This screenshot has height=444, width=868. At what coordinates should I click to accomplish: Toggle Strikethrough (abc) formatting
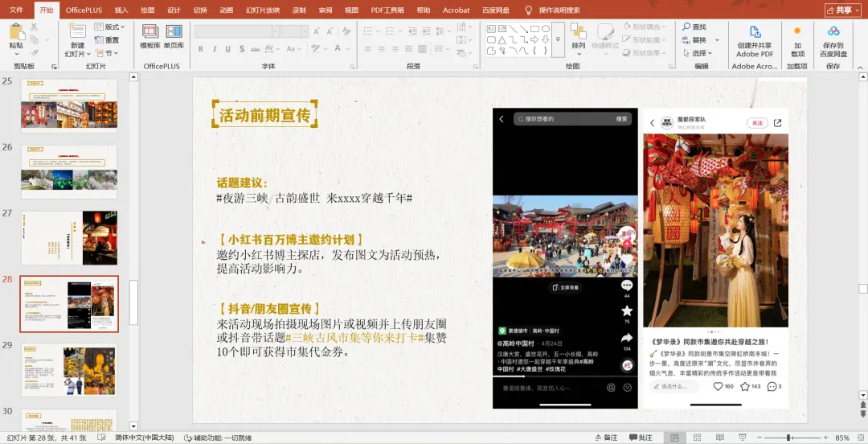(x=256, y=49)
